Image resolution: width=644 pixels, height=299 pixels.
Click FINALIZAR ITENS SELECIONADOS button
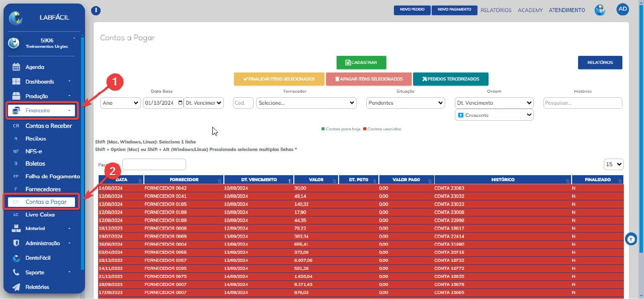pyautogui.click(x=279, y=79)
